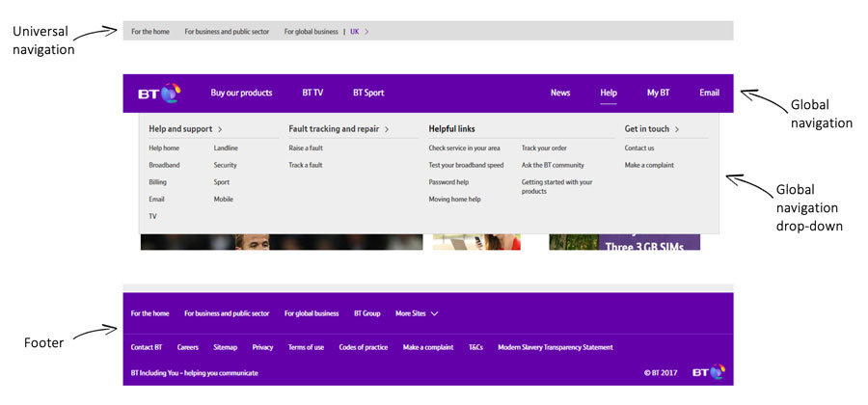The image size is (868, 405).
Task: Open Email from the top navigation
Action: [x=709, y=94]
